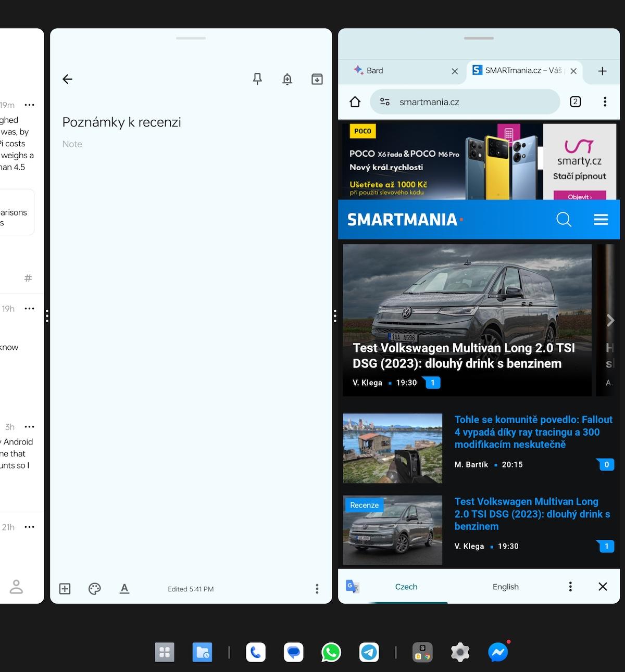Screen dimensions: 625x672
Task: Click the smartmania.cz address bar
Action: tap(465, 102)
